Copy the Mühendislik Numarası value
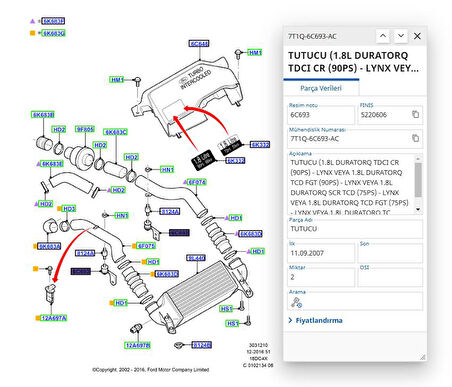The width and height of the screenshot is (452, 387). click(415, 138)
